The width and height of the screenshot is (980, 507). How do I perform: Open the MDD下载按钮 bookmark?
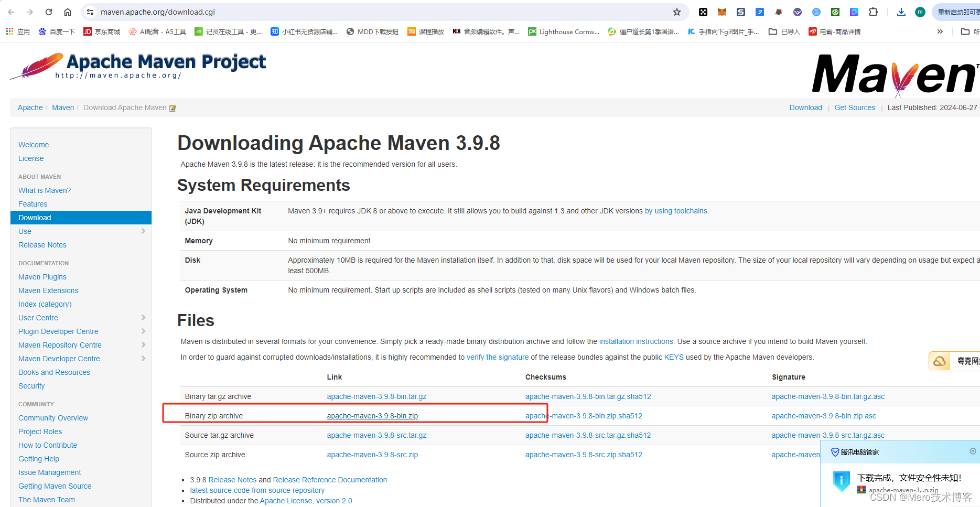point(372,31)
